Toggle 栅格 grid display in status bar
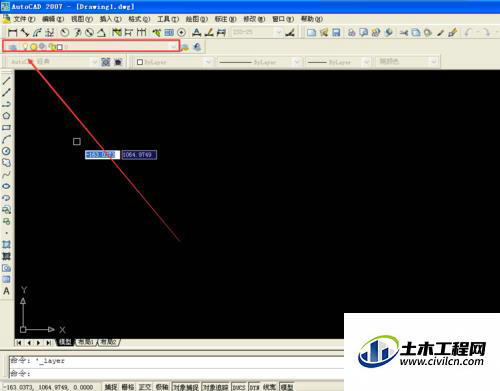Viewport: 500px width, 391px height. 128,387
